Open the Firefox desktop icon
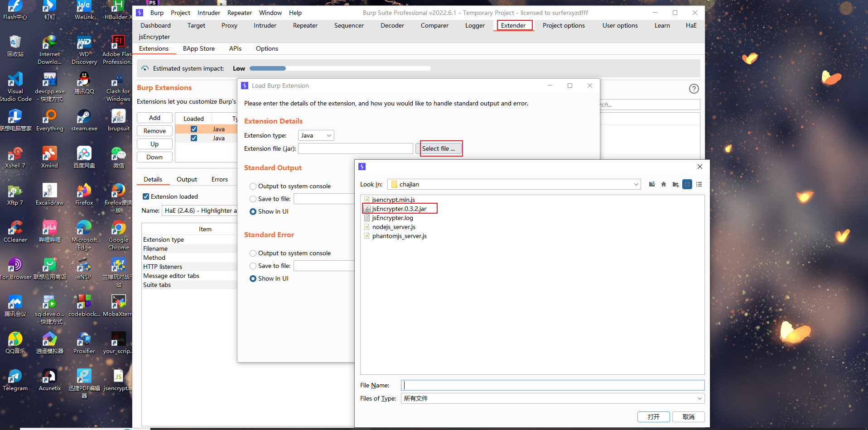Viewport: 868px width, 430px height. [84, 195]
